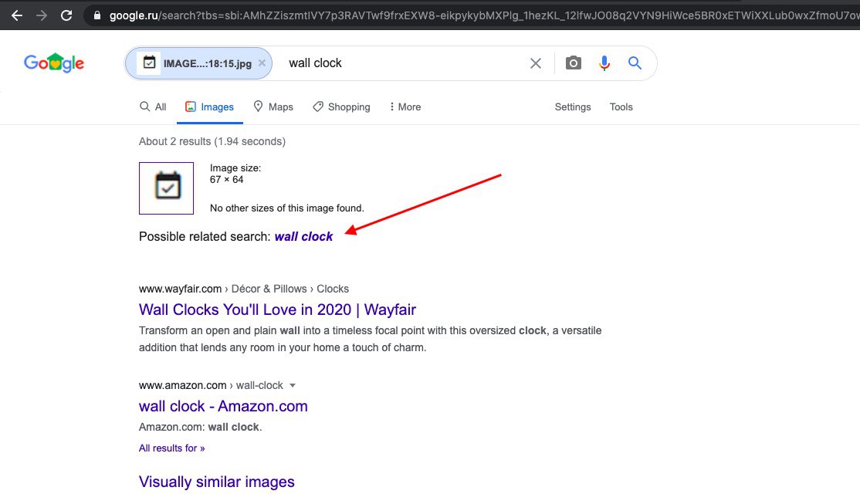The width and height of the screenshot is (860, 504).
Task: Open search by image camera icon
Action: click(x=573, y=63)
